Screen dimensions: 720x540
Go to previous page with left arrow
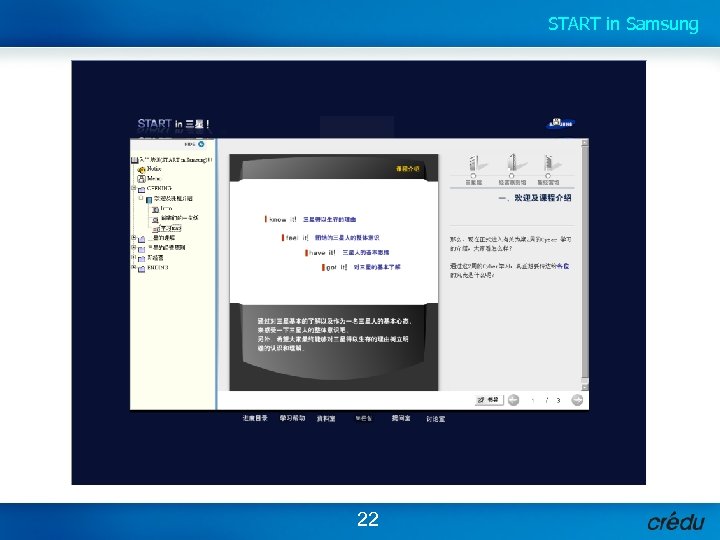point(513,400)
